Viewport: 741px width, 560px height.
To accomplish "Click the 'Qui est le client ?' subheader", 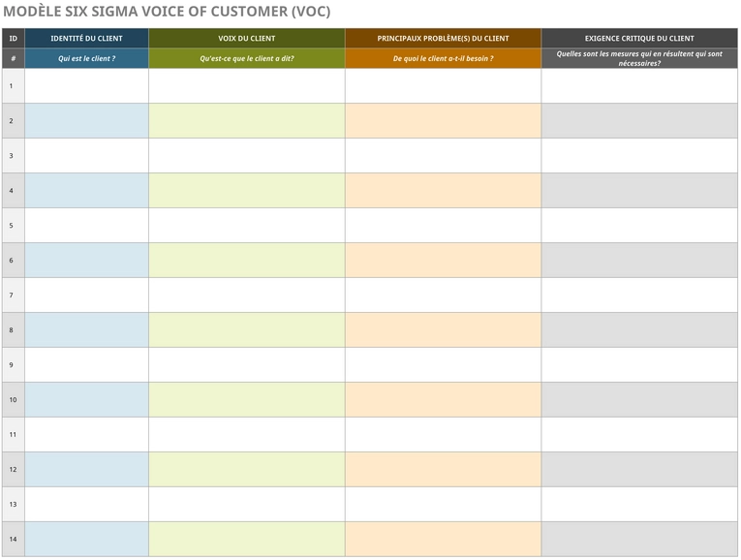I will (x=86, y=58).
